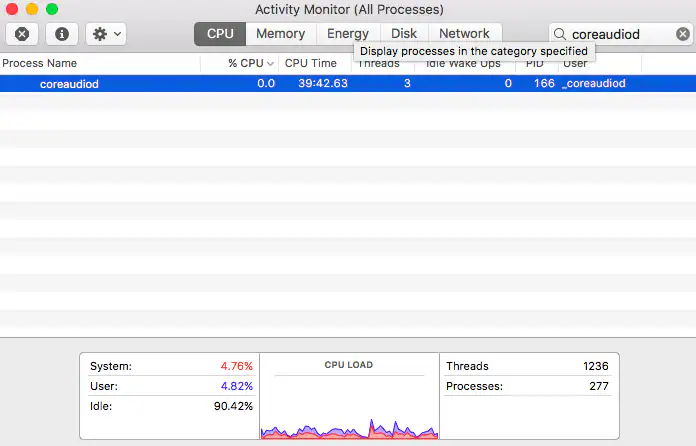Image resolution: width=696 pixels, height=446 pixels.
Task: Click the User 4.82% value
Action: (237, 386)
